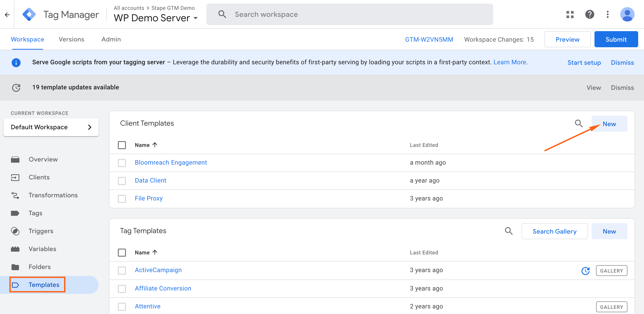
Task: Click the Clients sidebar icon
Action: [15, 177]
